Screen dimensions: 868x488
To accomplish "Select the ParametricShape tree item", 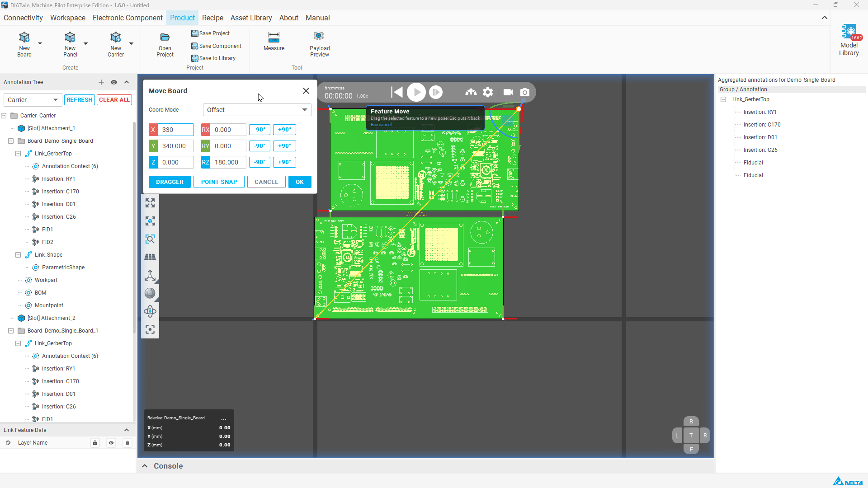I will pos(63,267).
